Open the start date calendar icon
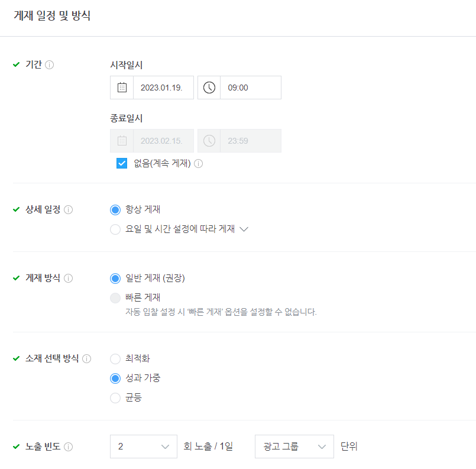 (122, 88)
